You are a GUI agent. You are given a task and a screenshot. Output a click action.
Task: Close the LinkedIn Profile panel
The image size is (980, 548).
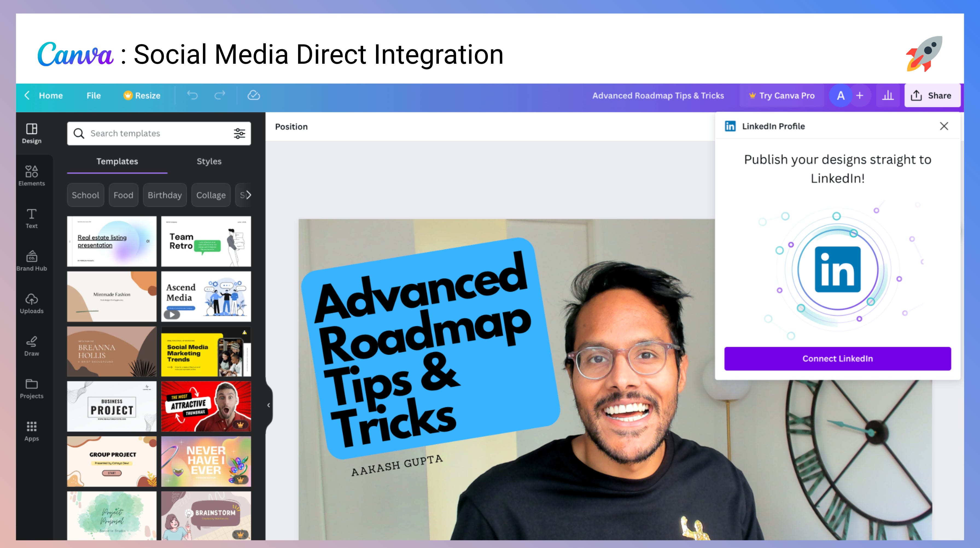coord(944,126)
